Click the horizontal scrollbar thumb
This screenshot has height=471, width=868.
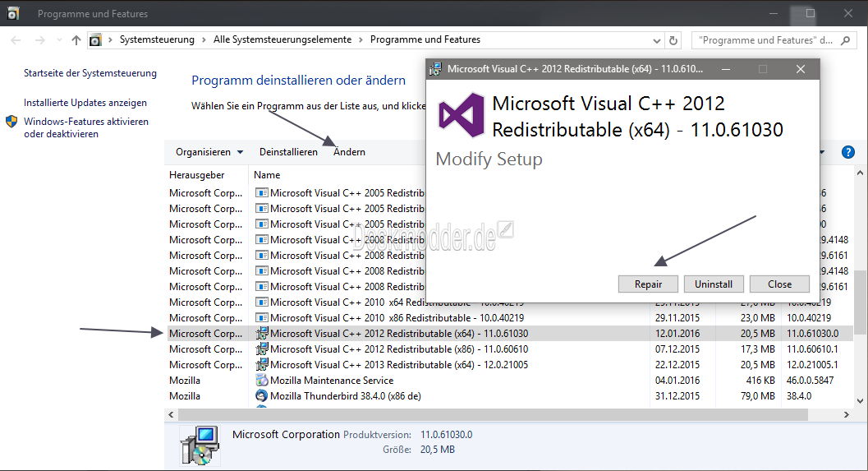click(493, 414)
